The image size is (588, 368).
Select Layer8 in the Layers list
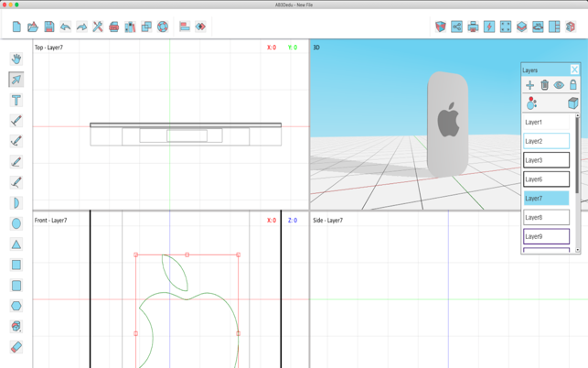click(546, 218)
